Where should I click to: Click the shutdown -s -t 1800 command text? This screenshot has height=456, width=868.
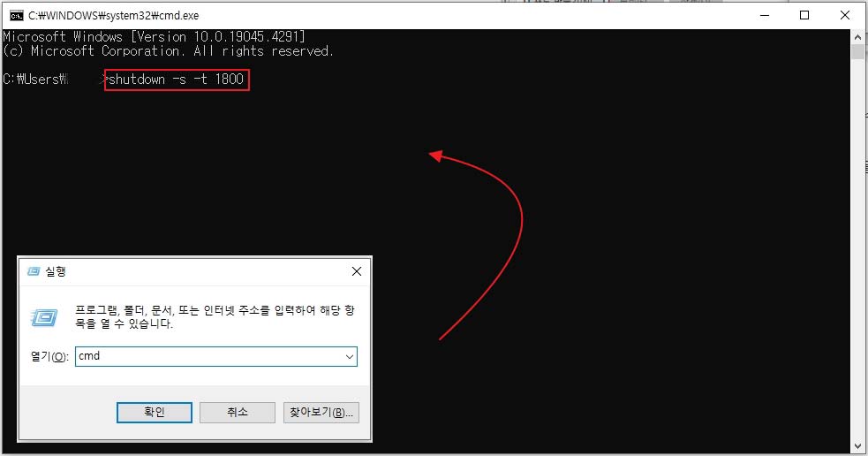coord(176,80)
